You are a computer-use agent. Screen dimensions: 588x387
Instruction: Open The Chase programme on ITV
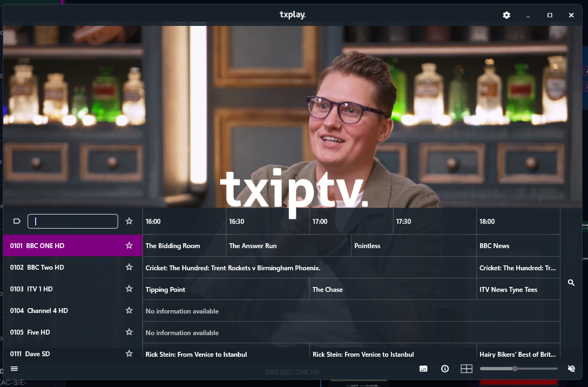(393, 289)
